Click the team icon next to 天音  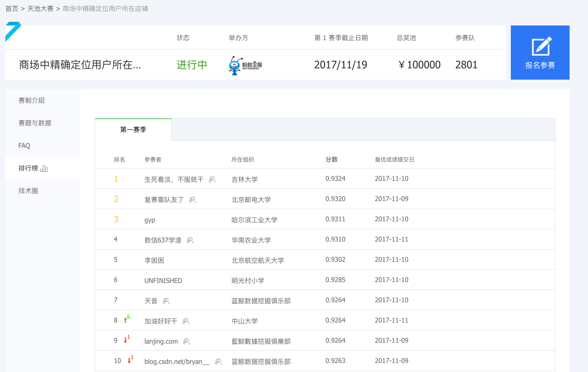[x=166, y=301]
